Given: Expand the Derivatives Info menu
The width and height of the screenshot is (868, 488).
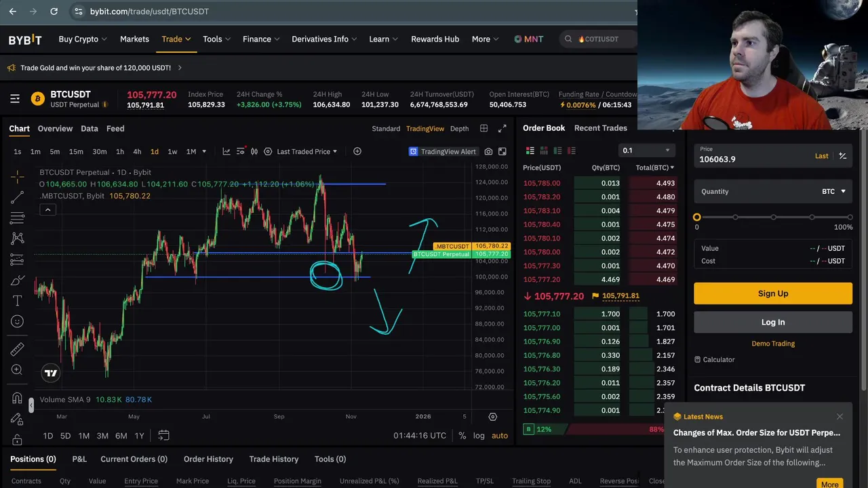Looking at the screenshot, I should 325,39.
